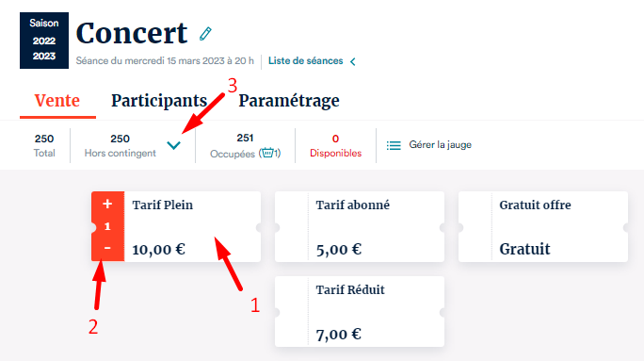Viewport: 644px width, 361px height.
Task: Click the 250 Total counter
Action: 44,145
